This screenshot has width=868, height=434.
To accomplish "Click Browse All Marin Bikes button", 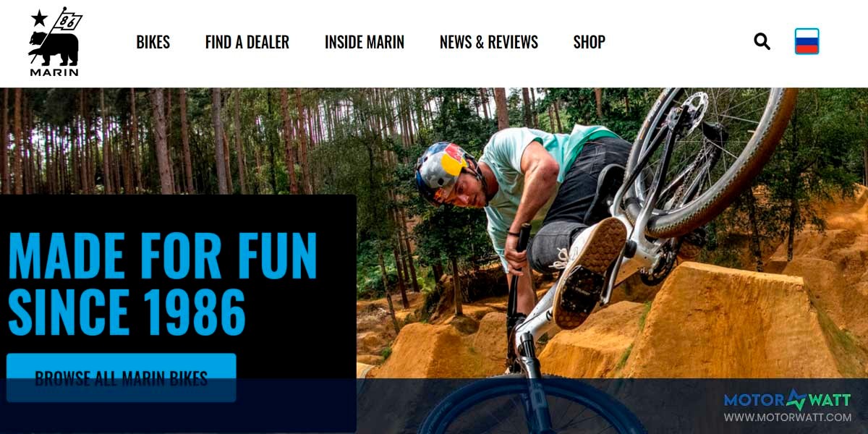I will 122,378.
